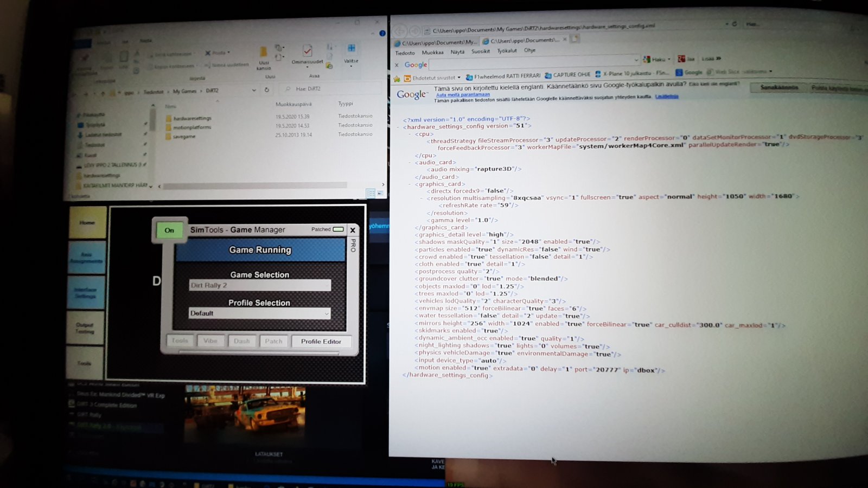This screenshot has height=488, width=868.
Task: Select the Home tab in SimTools sidebar
Action: point(87,222)
